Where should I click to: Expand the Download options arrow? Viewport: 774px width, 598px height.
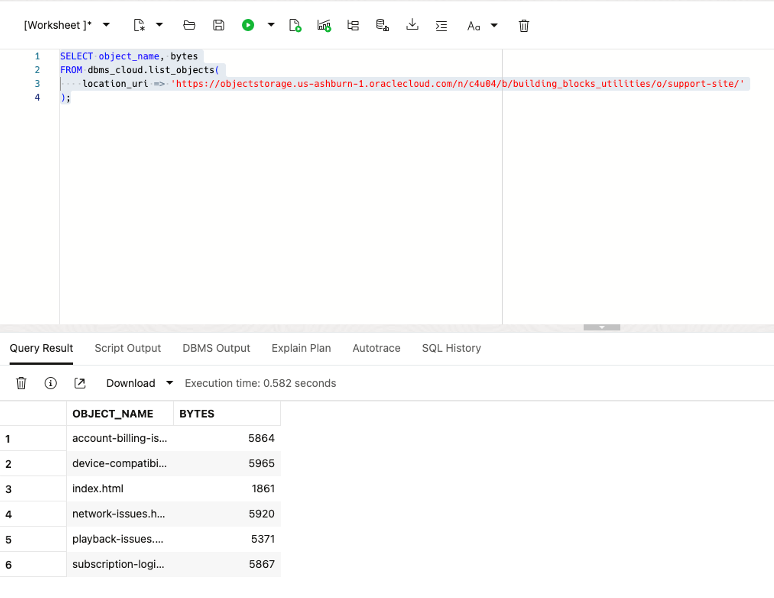point(169,383)
